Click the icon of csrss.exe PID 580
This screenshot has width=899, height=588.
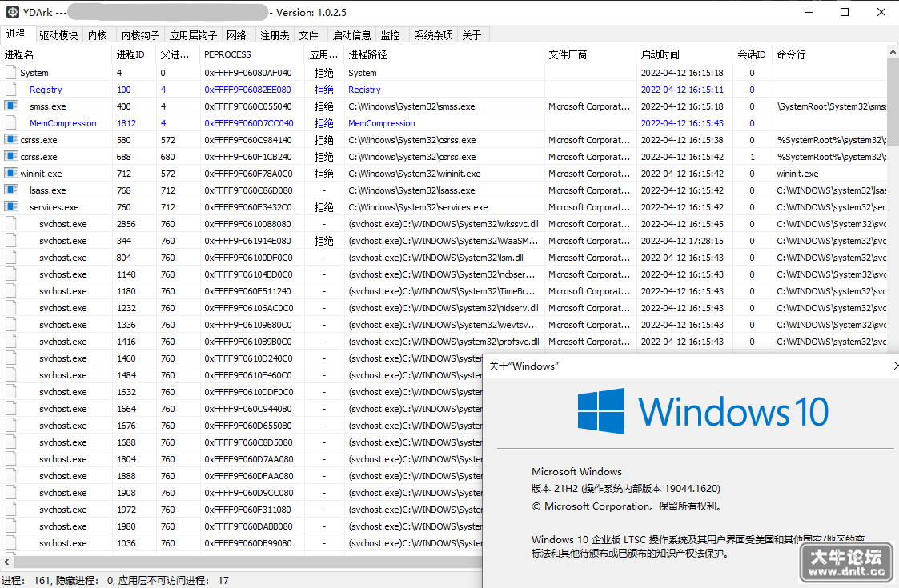(11, 140)
